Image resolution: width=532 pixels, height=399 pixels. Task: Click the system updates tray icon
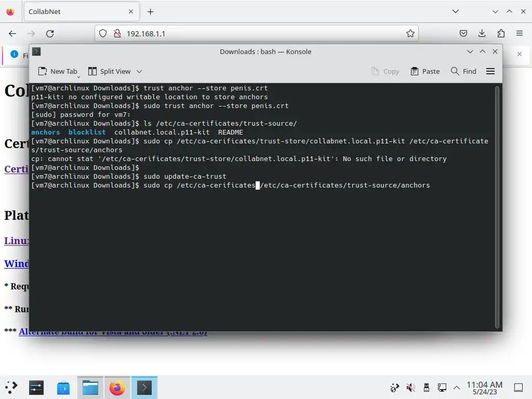[x=395, y=388]
